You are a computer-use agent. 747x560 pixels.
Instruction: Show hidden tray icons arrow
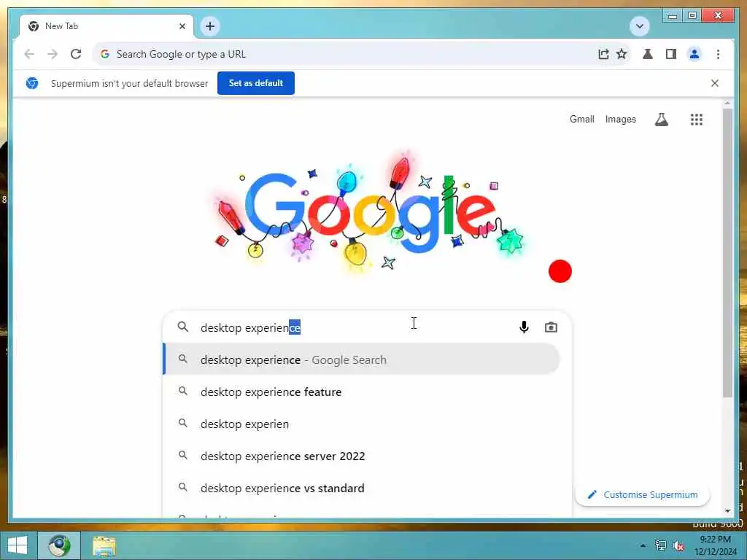pyautogui.click(x=643, y=545)
